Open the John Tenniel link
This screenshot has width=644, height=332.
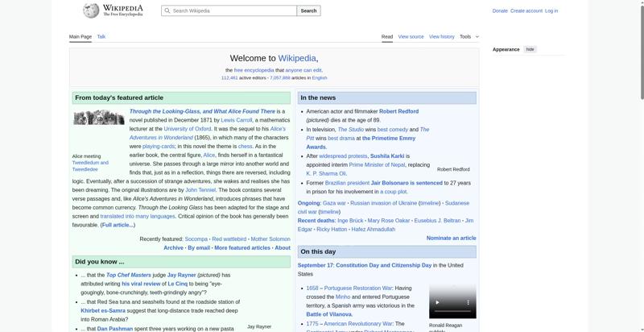click(x=200, y=190)
